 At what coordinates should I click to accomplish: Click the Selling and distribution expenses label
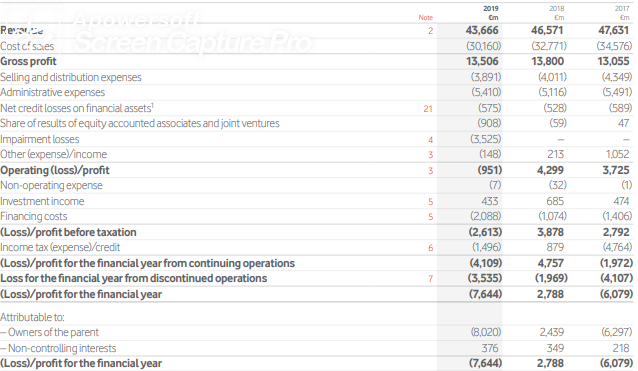(x=71, y=77)
